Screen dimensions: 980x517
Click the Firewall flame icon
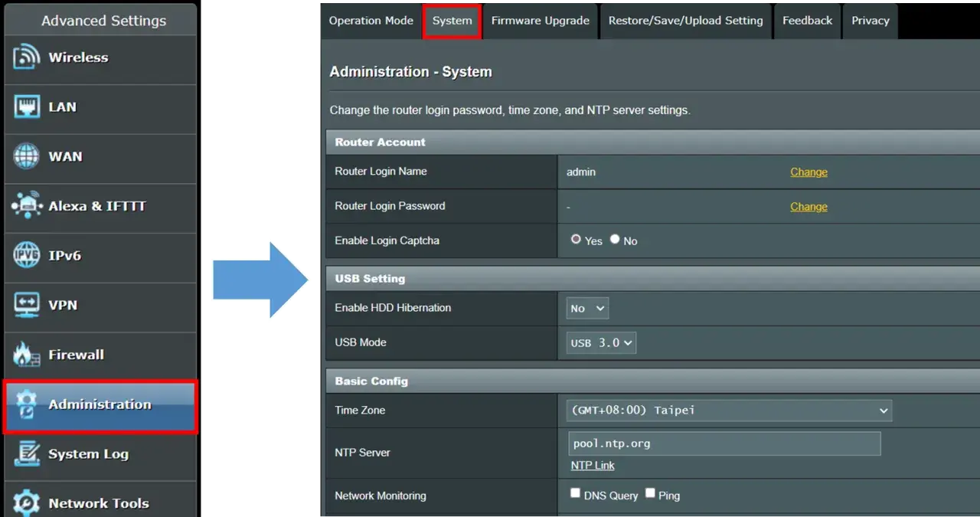pyautogui.click(x=26, y=355)
